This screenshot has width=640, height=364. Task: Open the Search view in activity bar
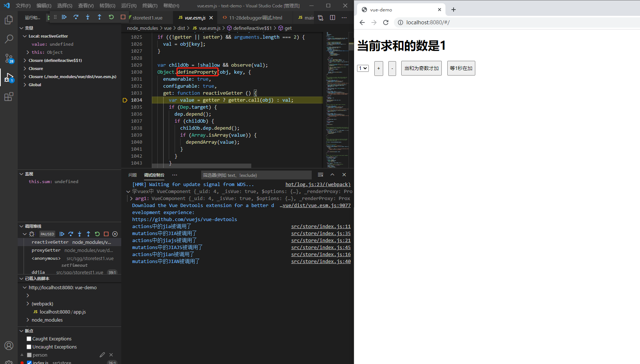tap(9, 39)
